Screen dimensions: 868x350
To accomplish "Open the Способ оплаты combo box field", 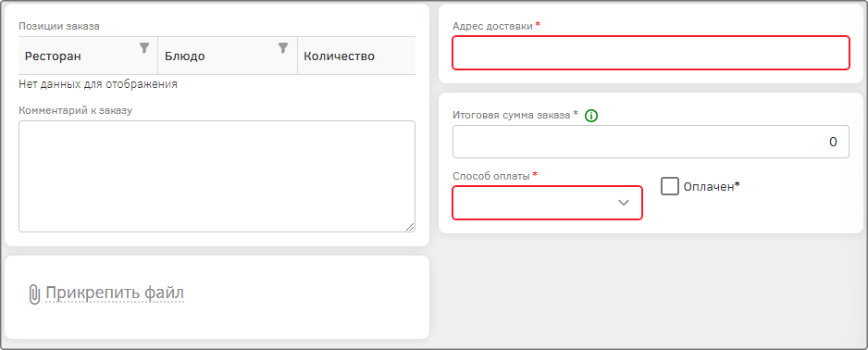I will [x=548, y=203].
